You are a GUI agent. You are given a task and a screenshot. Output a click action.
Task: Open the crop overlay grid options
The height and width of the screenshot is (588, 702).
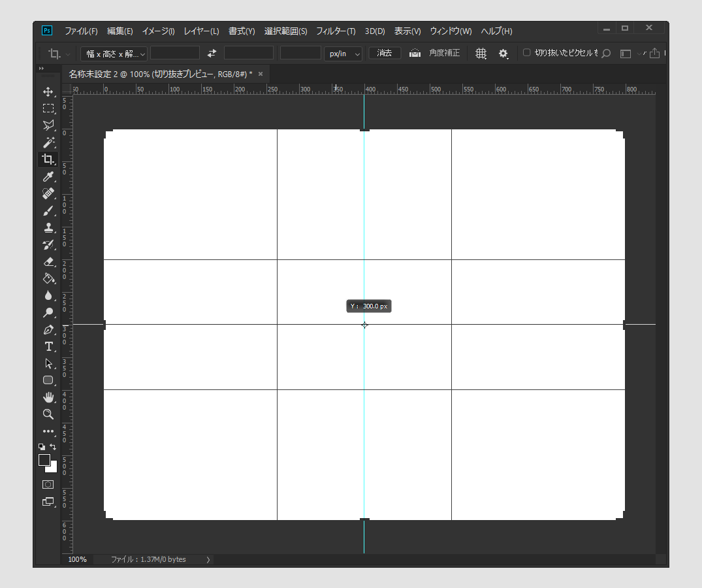pyautogui.click(x=481, y=53)
